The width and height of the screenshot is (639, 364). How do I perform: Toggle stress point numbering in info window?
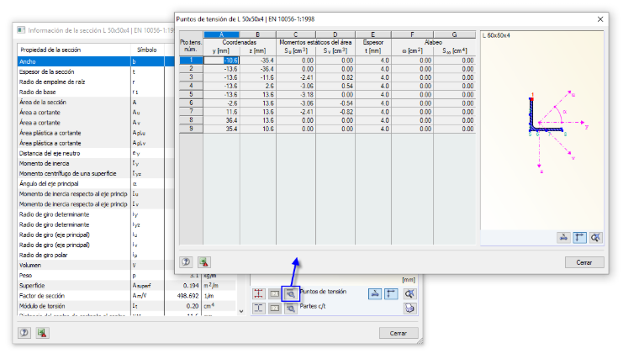275,293
